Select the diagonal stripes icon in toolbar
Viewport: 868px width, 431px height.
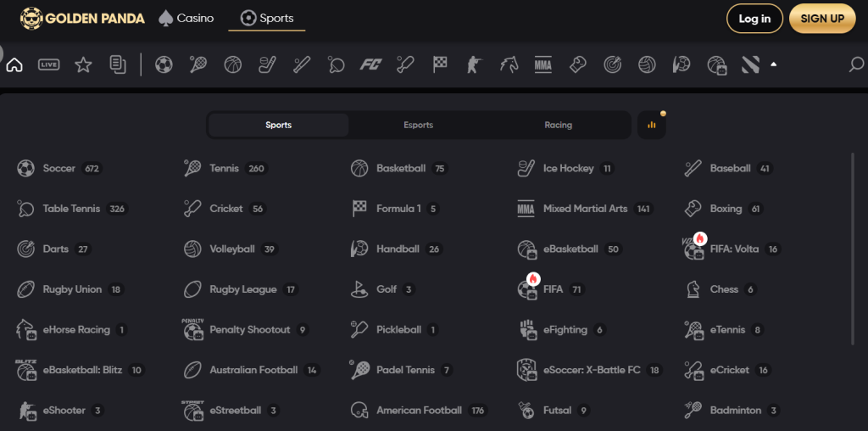click(750, 64)
